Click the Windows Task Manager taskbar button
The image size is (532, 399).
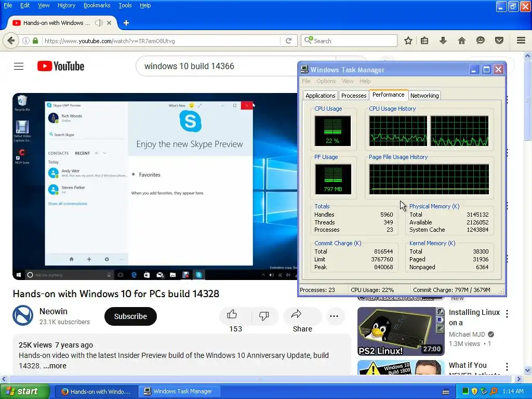pos(180,392)
